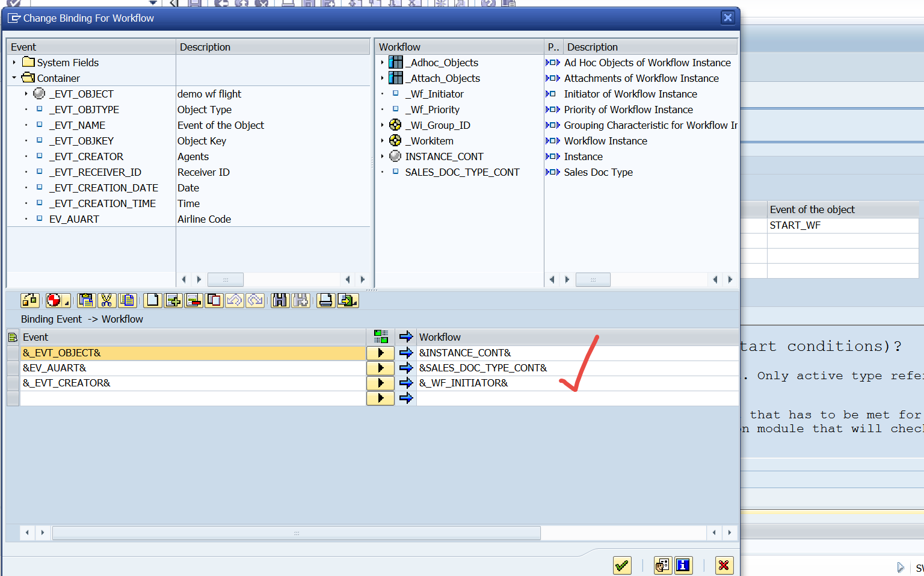Click Delete Row icon with red minus
Image resolution: width=924 pixels, height=576 pixels.
click(194, 300)
